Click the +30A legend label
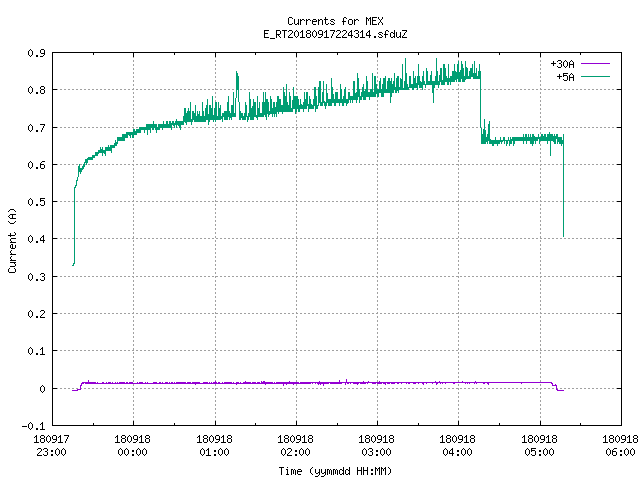 [x=562, y=64]
